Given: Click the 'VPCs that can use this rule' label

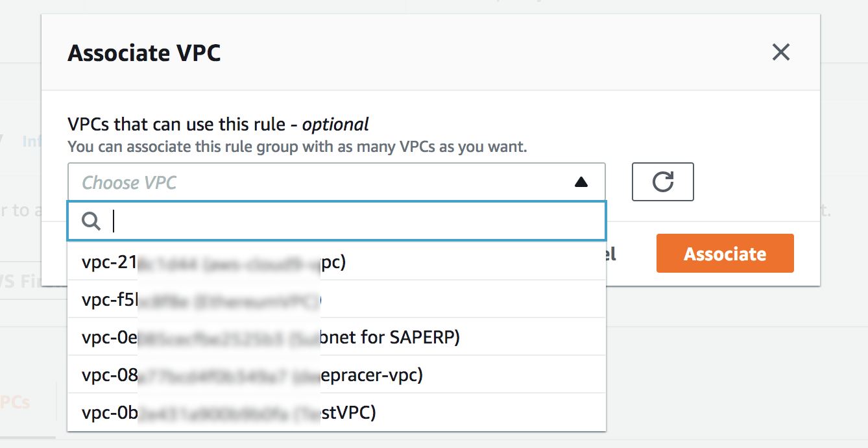Looking at the screenshot, I should click(218, 124).
